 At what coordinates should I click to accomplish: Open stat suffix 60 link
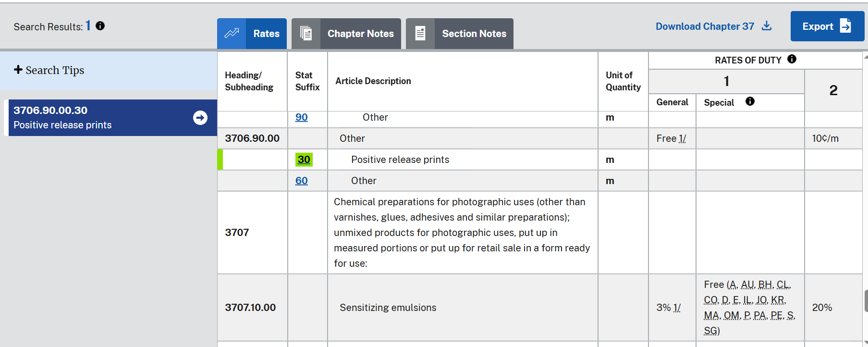[301, 181]
